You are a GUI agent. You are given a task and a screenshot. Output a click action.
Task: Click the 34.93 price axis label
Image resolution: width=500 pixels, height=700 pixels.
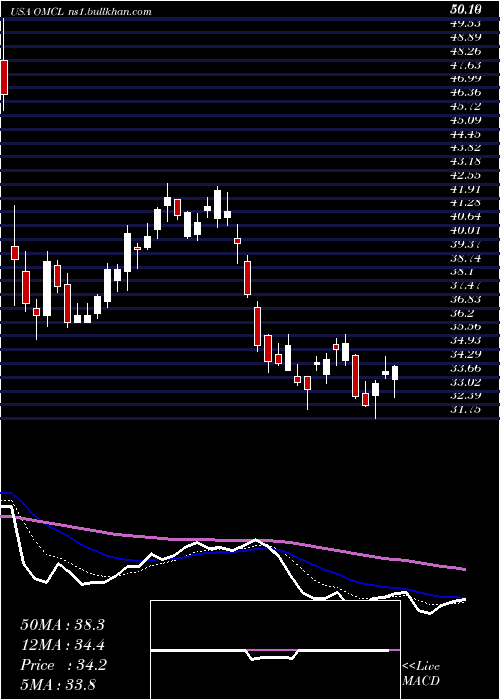(465, 341)
